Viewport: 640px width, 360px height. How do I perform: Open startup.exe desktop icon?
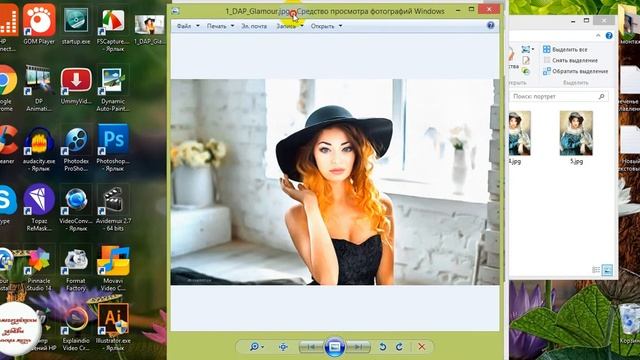point(76,24)
